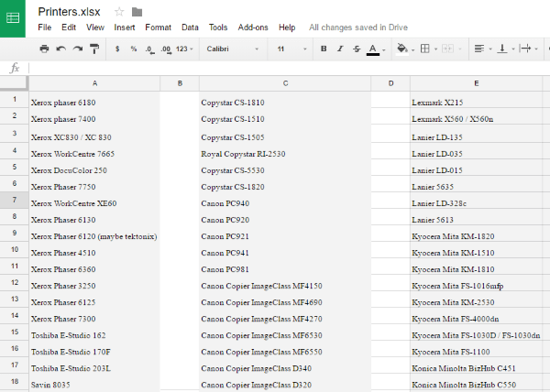Format as currency with dollar icon

[117, 49]
